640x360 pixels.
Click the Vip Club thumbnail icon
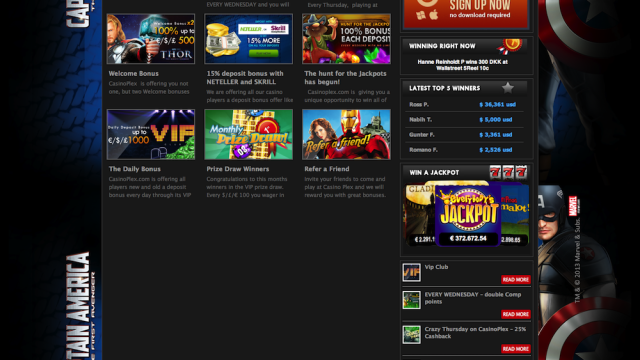pos(411,272)
